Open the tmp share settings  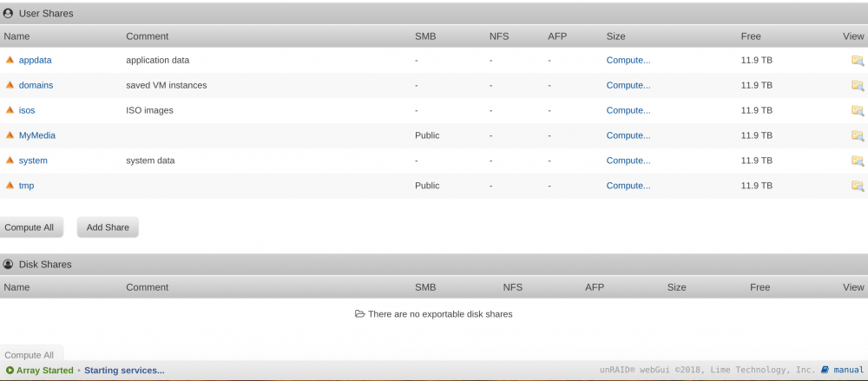point(27,186)
